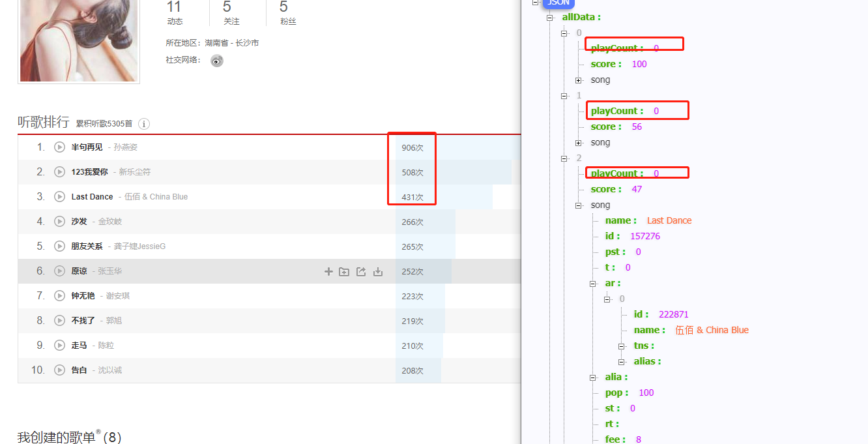
Task: Open artist 沈以诚
Action: pyautogui.click(x=110, y=370)
